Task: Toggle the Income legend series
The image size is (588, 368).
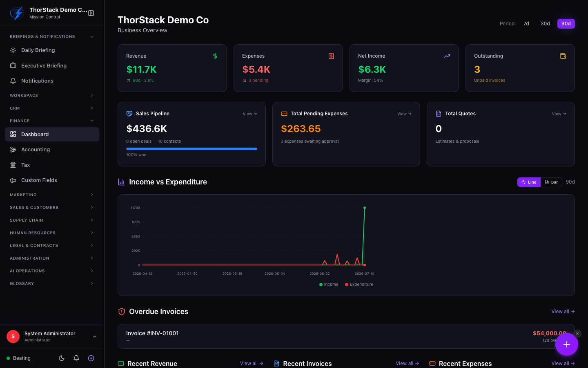Action: tap(329, 285)
